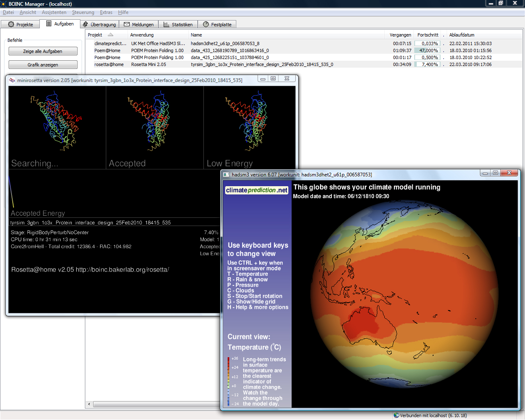The height and width of the screenshot is (420, 525).
Task: Click the climateprediction.net logo
Action: click(x=257, y=190)
